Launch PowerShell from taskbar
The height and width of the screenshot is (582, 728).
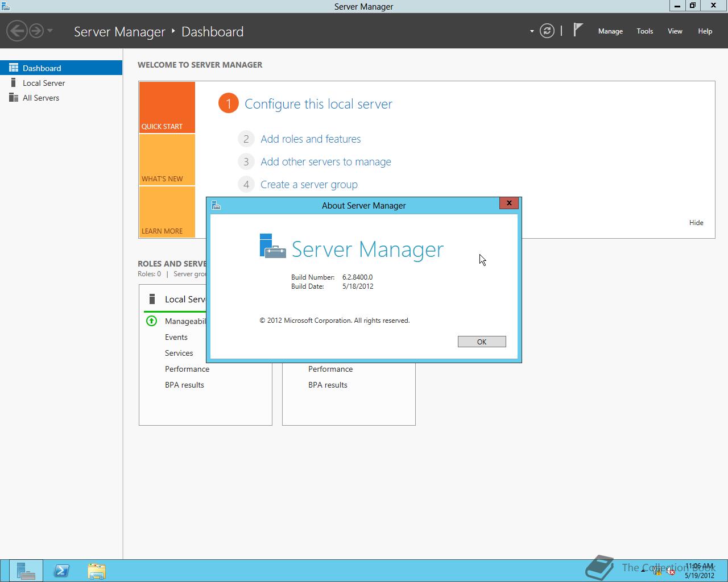[x=61, y=571]
